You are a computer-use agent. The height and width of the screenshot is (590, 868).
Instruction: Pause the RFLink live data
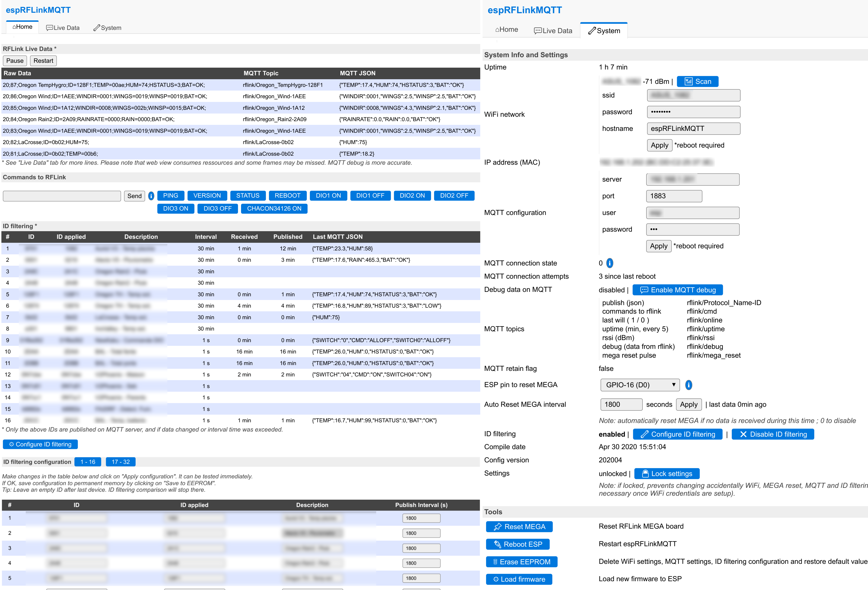coord(15,60)
